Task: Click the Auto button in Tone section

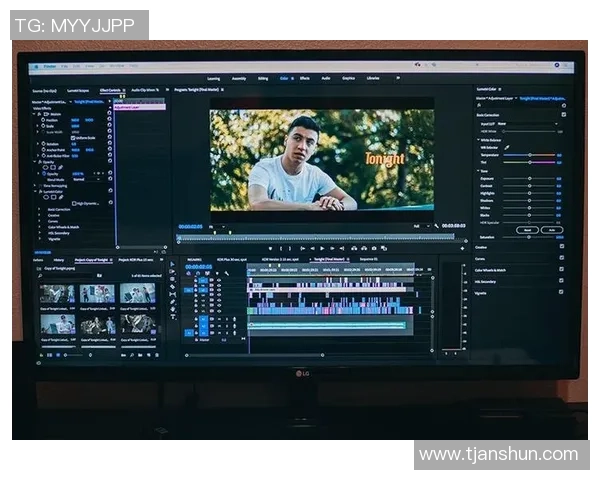Action: (552, 230)
